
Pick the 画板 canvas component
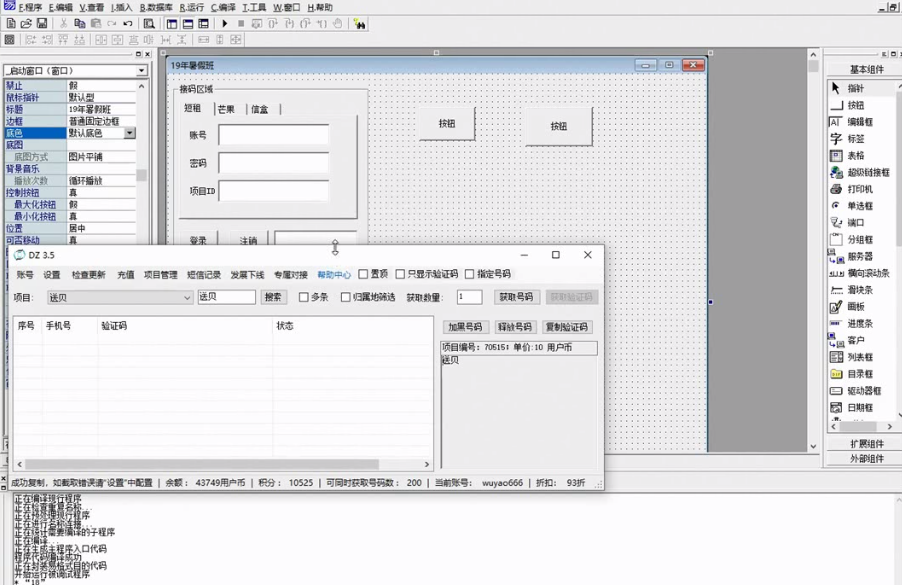coord(855,307)
